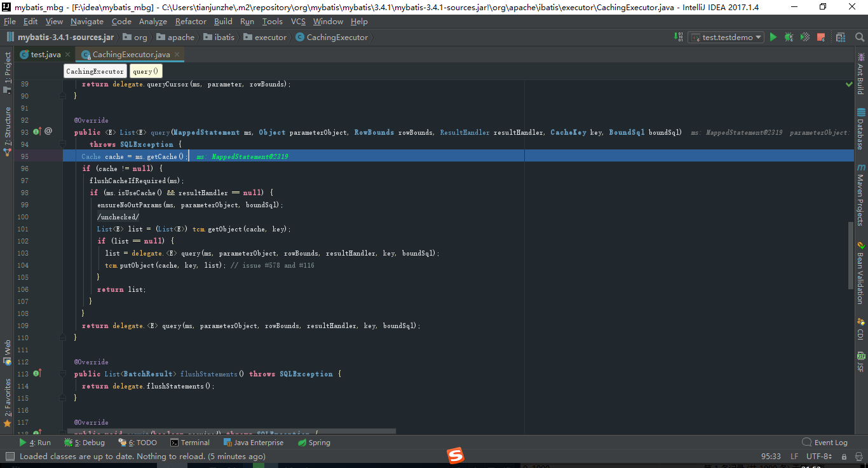Click the red stop/profiler square icon

click(x=820, y=37)
